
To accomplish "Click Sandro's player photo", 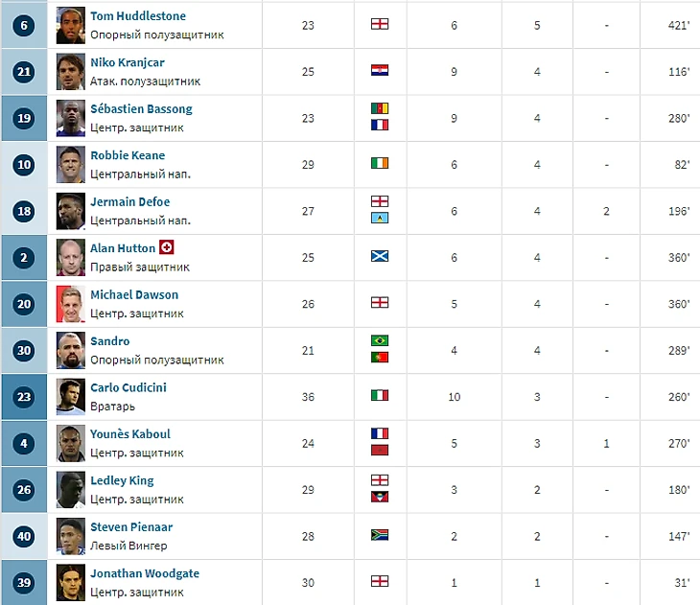I will coord(69,350).
